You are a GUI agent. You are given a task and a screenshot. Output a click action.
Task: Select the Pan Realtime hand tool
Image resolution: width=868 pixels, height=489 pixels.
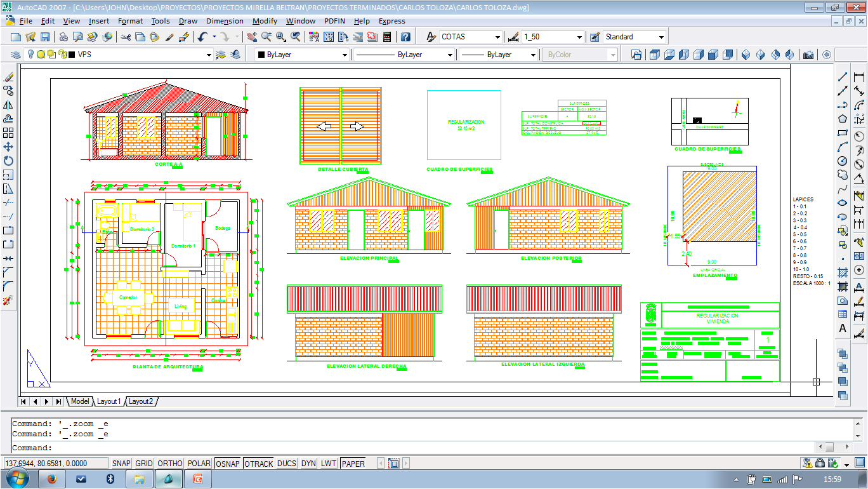pos(252,37)
